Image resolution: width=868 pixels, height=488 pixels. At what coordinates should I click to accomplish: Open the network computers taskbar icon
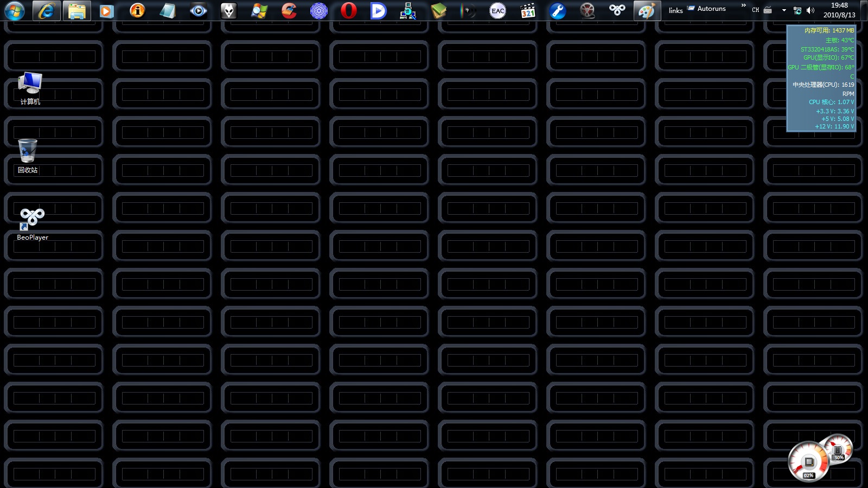tap(408, 10)
